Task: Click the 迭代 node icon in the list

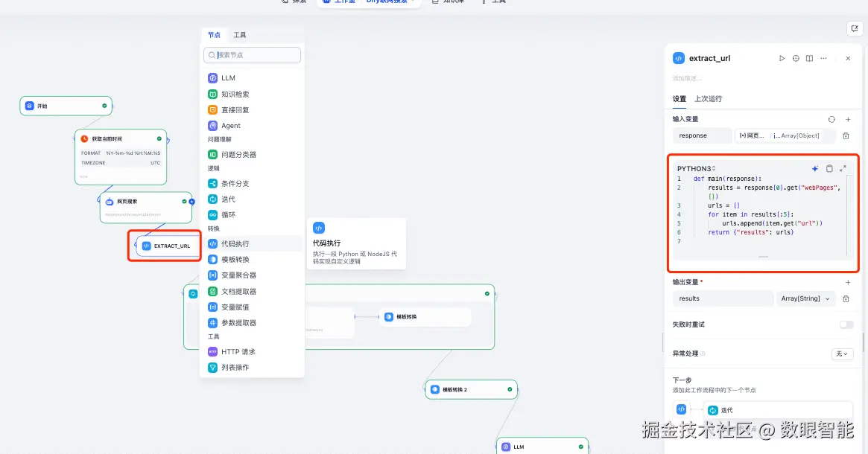Action: tap(212, 199)
